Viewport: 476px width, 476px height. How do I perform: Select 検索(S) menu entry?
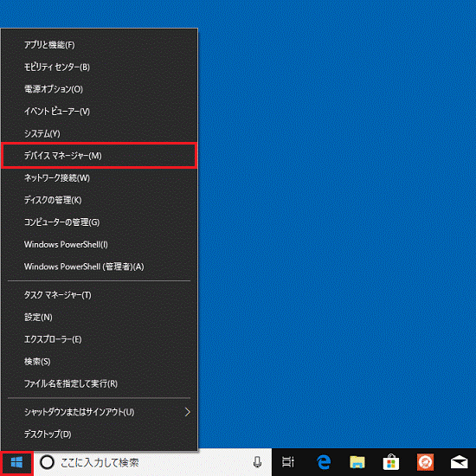pyautogui.click(x=100, y=362)
